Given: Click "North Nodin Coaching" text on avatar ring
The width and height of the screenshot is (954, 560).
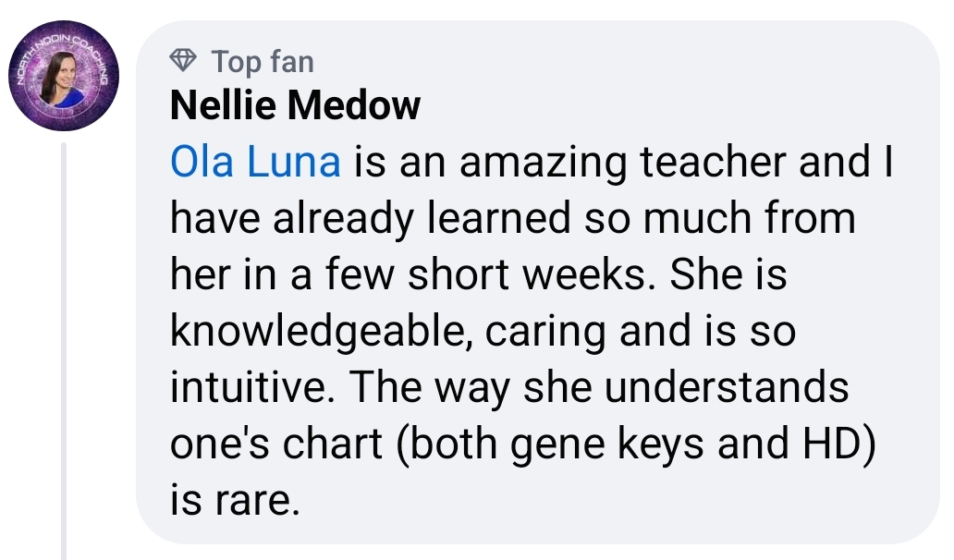Looking at the screenshot, I should [57, 42].
